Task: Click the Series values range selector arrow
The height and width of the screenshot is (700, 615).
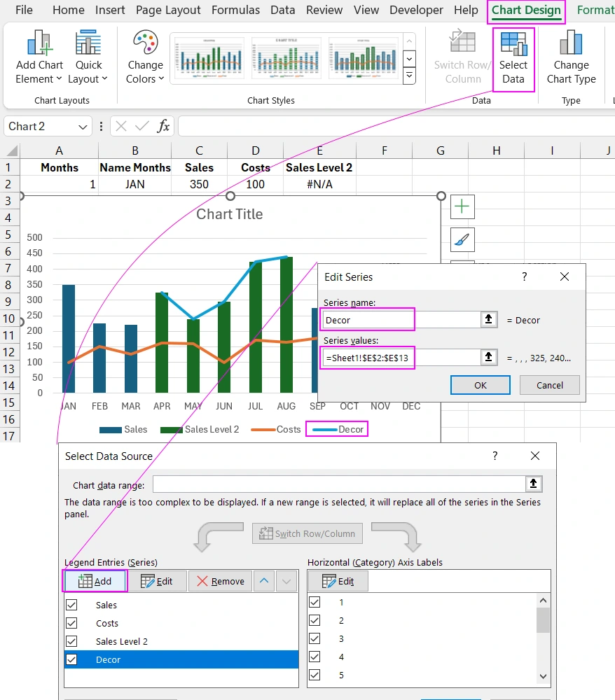Action: pyautogui.click(x=488, y=358)
